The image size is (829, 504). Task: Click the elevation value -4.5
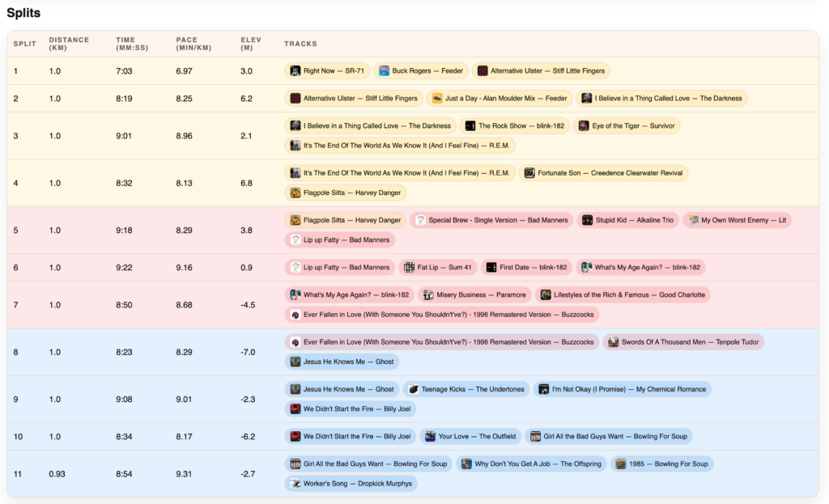point(248,305)
